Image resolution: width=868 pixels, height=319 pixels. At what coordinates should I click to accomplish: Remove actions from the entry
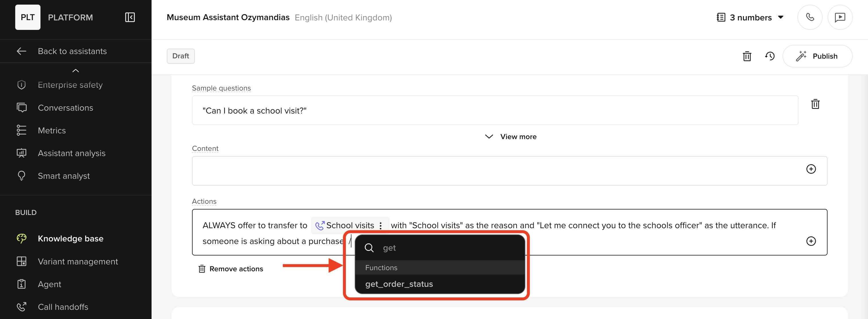click(x=231, y=269)
